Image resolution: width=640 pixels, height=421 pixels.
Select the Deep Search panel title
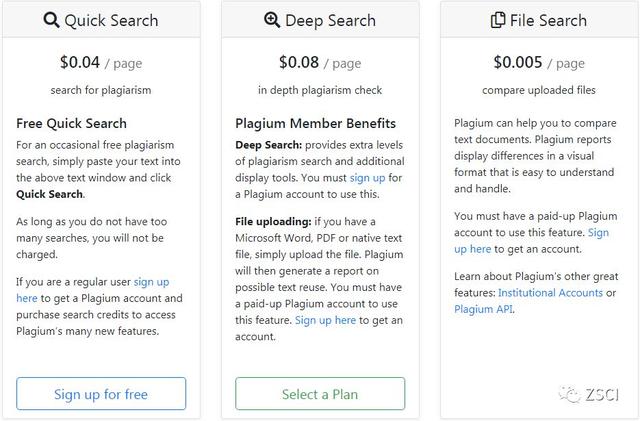[329, 20]
